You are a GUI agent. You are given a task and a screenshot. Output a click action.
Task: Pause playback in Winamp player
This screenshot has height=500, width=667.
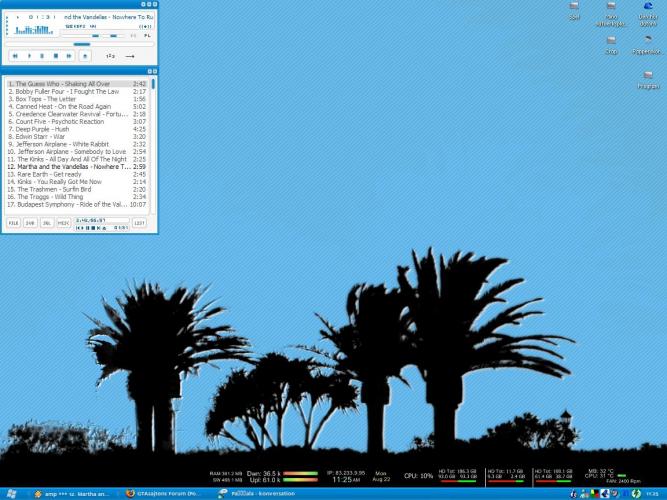click(42, 56)
